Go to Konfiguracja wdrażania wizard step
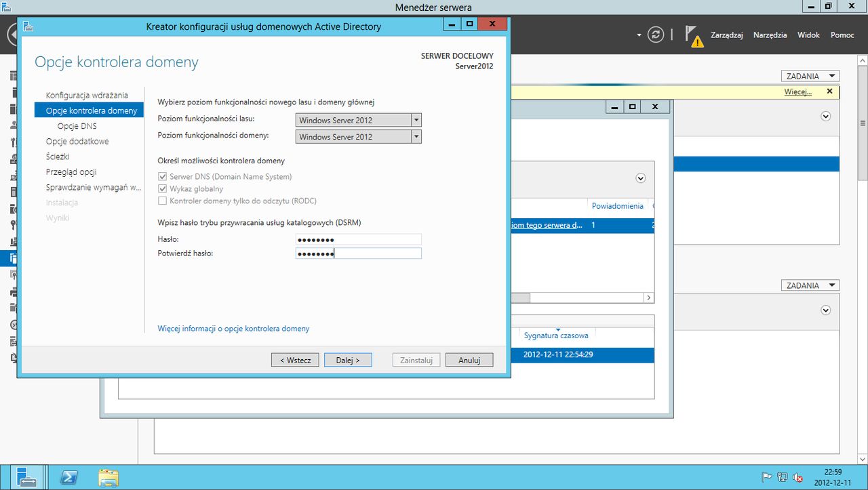868x490 pixels. click(x=87, y=96)
